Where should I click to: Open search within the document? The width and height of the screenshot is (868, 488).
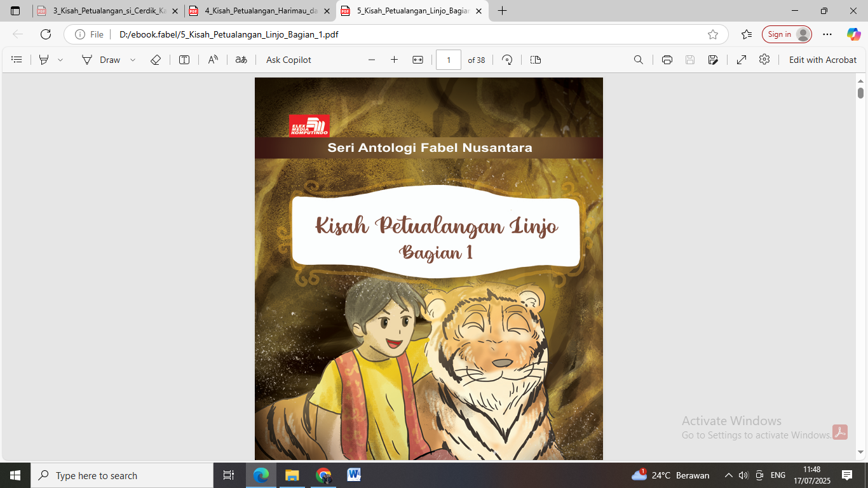click(x=638, y=59)
